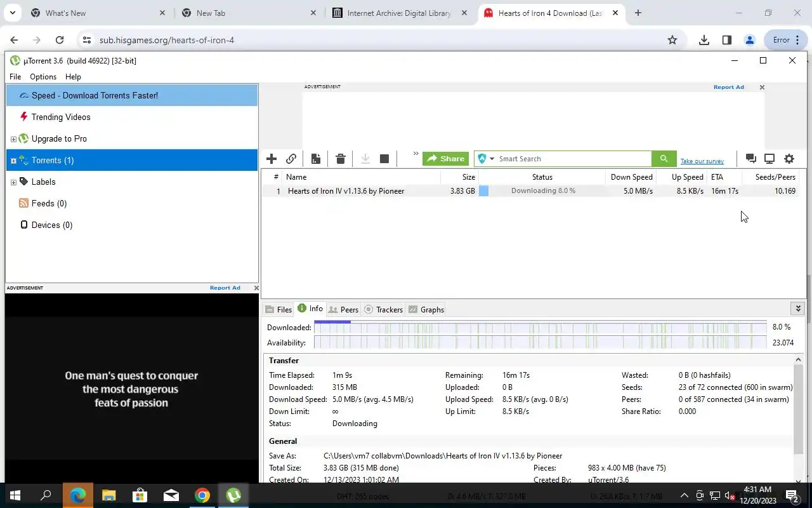This screenshot has width=812, height=508.
Task: Switch to the Trackers tab
Action: point(383,309)
